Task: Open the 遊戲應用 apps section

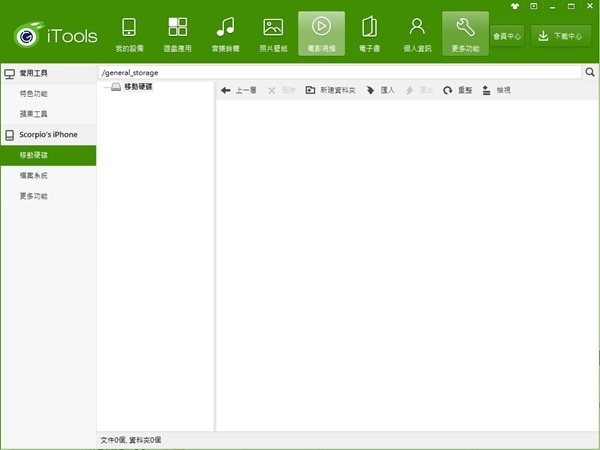Action: tap(177, 34)
